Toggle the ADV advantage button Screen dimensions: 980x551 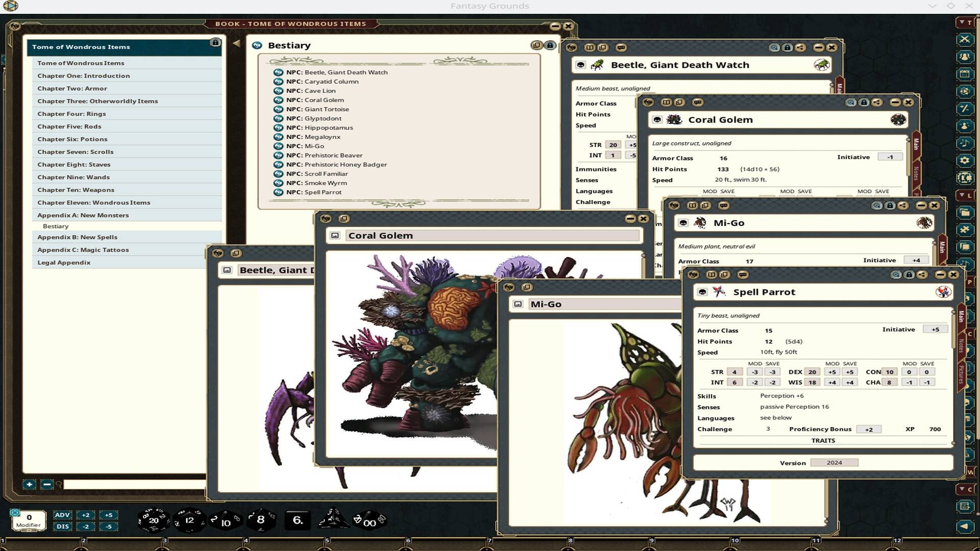(62, 515)
